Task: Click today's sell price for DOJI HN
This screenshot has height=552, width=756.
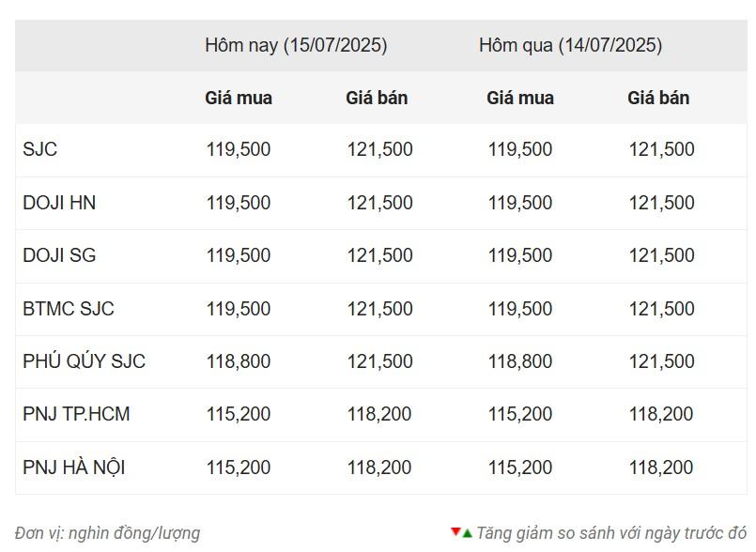Action: point(379,203)
